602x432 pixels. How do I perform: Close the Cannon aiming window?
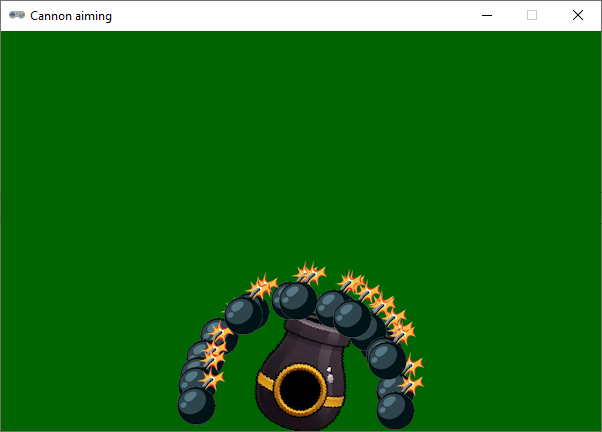pyautogui.click(x=578, y=15)
